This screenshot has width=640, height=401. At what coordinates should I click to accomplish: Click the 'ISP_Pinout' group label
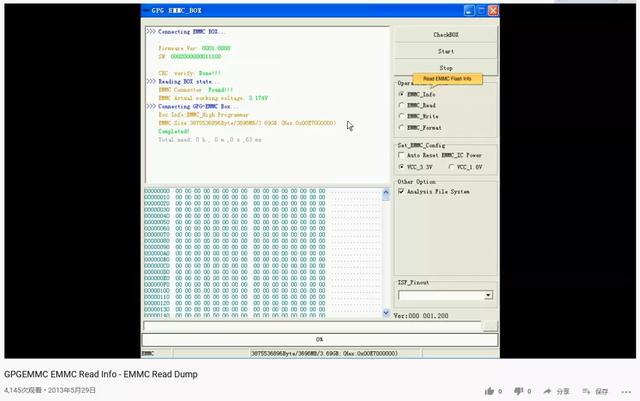(x=413, y=283)
